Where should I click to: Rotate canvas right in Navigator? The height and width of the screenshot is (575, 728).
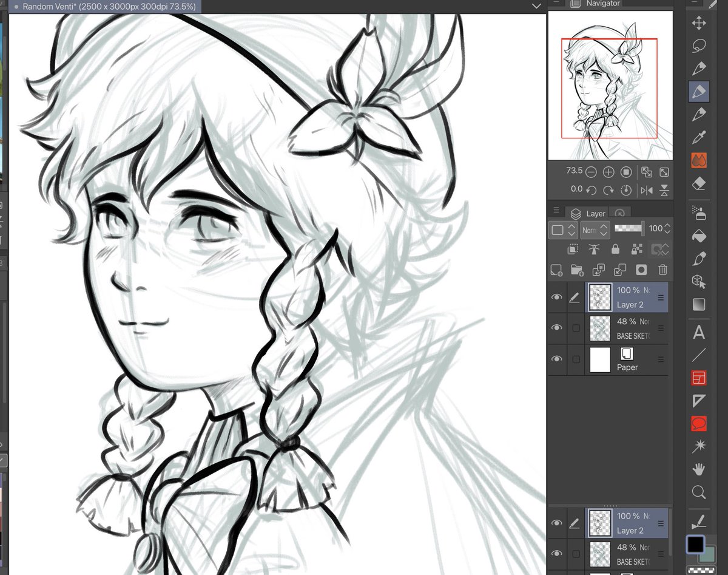pos(608,190)
